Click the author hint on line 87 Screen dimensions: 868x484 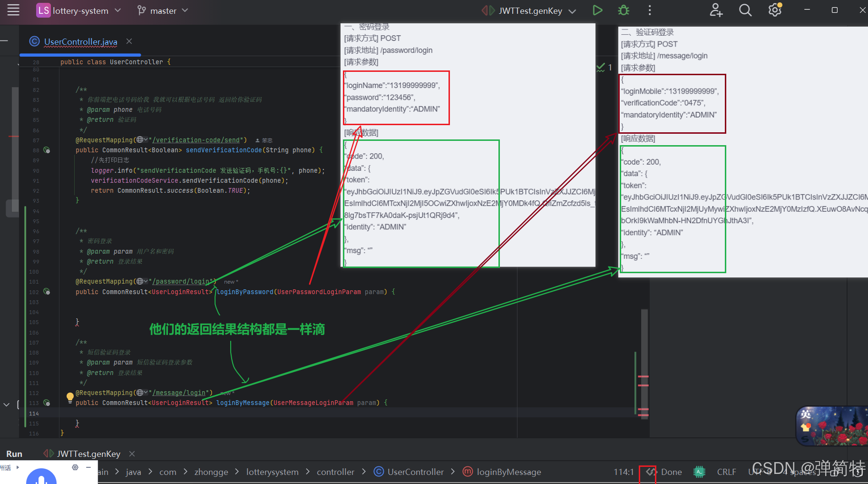264,140
